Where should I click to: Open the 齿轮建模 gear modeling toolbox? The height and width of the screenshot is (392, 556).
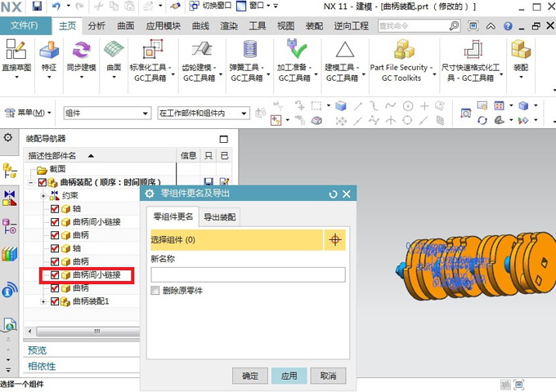pyautogui.click(x=198, y=51)
